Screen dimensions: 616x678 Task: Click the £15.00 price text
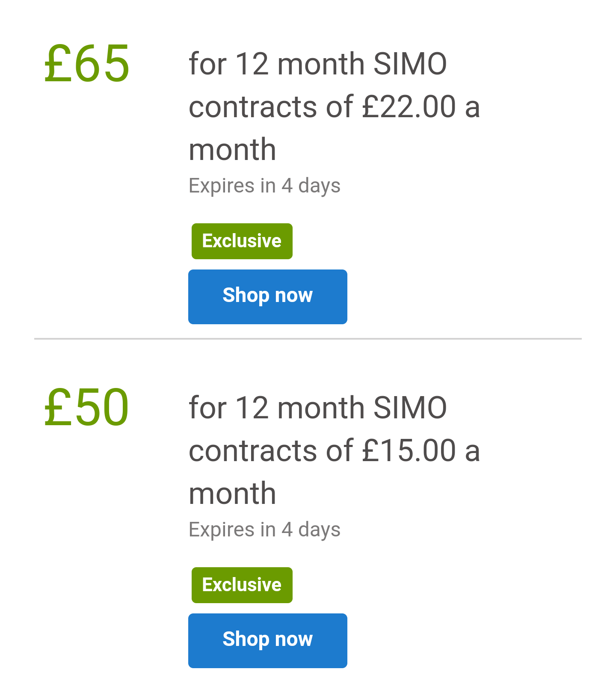coord(409,450)
